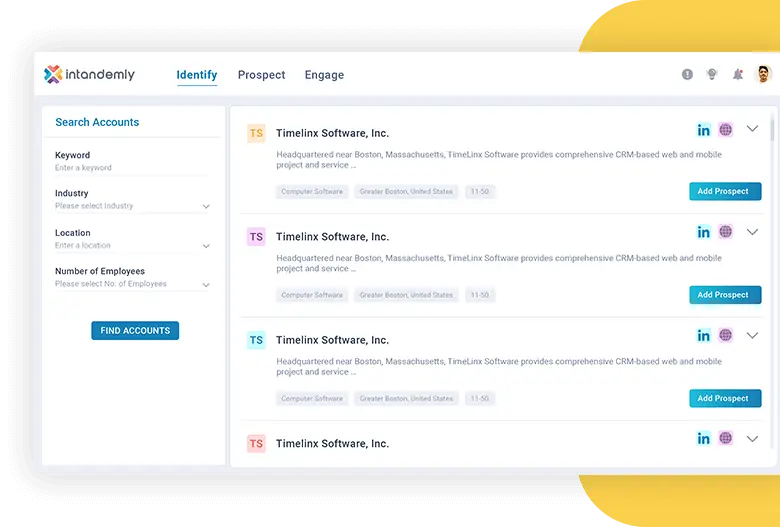Click Computer Software tag in teal TS card
780x527 pixels.
point(312,399)
